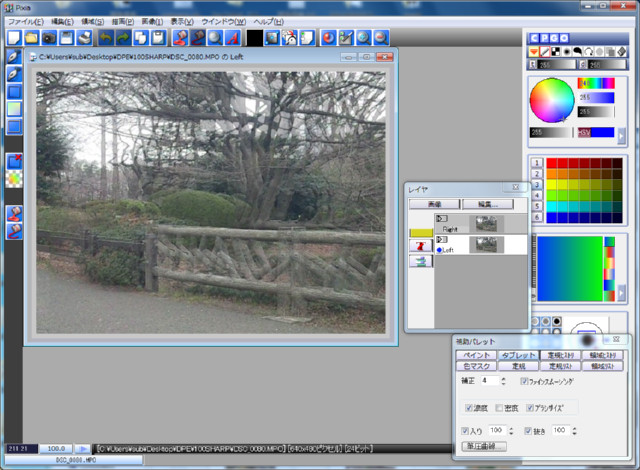Click the red T icon in layer panel
Image resolution: width=640 pixels, height=470 pixels.
pos(421,246)
